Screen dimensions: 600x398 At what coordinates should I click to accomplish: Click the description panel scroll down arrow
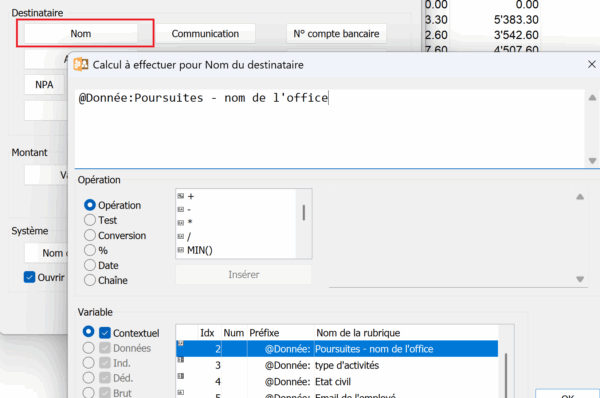coord(580,279)
